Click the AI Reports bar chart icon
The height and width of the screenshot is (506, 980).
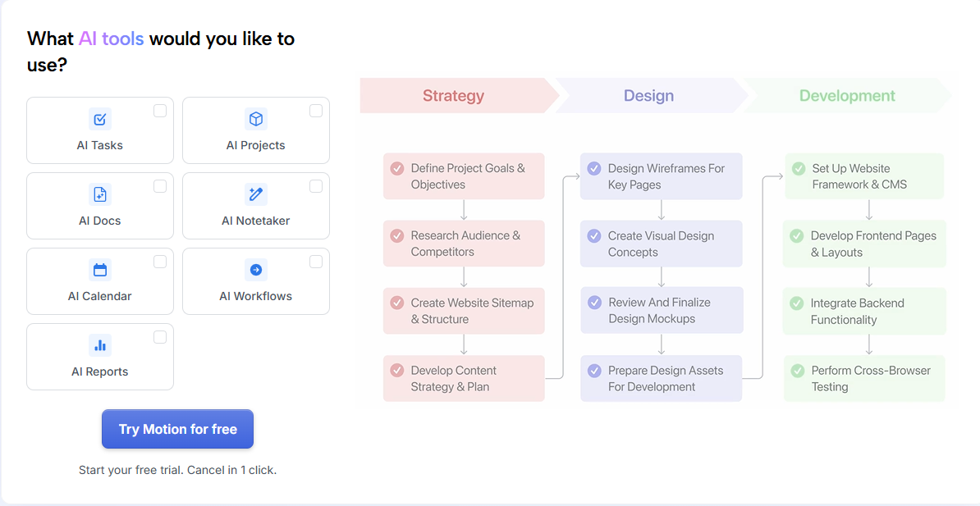(x=100, y=345)
